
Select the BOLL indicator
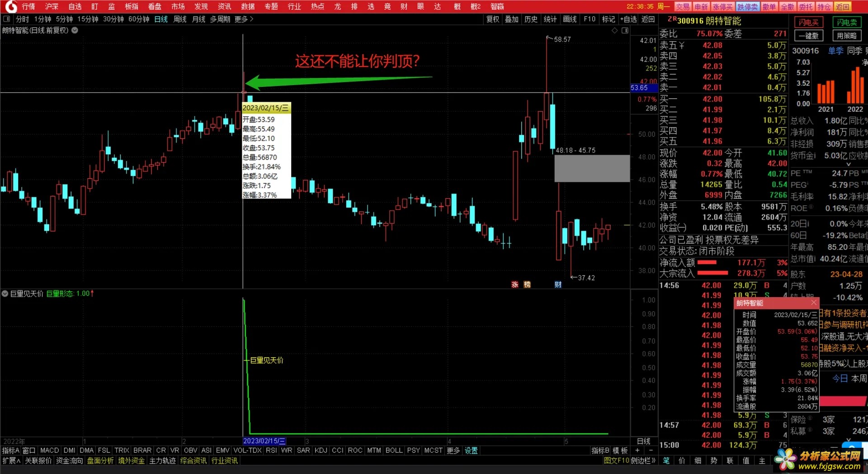tap(394, 450)
